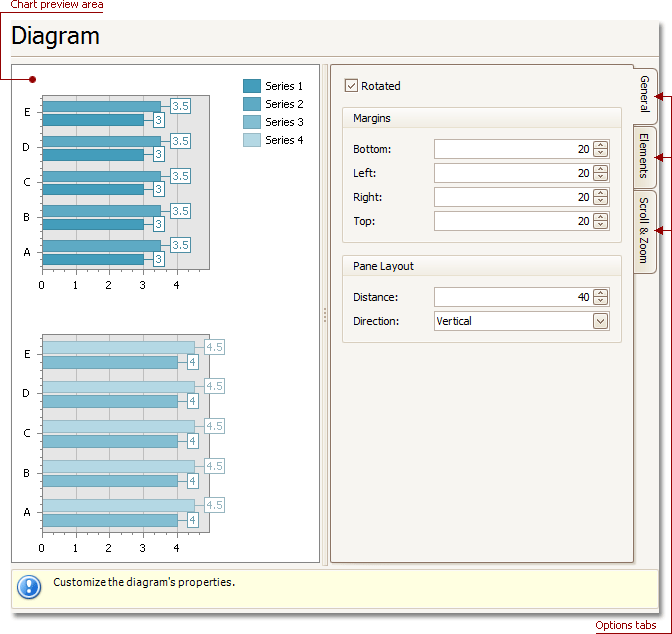Image resolution: width=672 pixels, height=634 pixels.
Task: Switch to the Elements tab
Action: 645,155
